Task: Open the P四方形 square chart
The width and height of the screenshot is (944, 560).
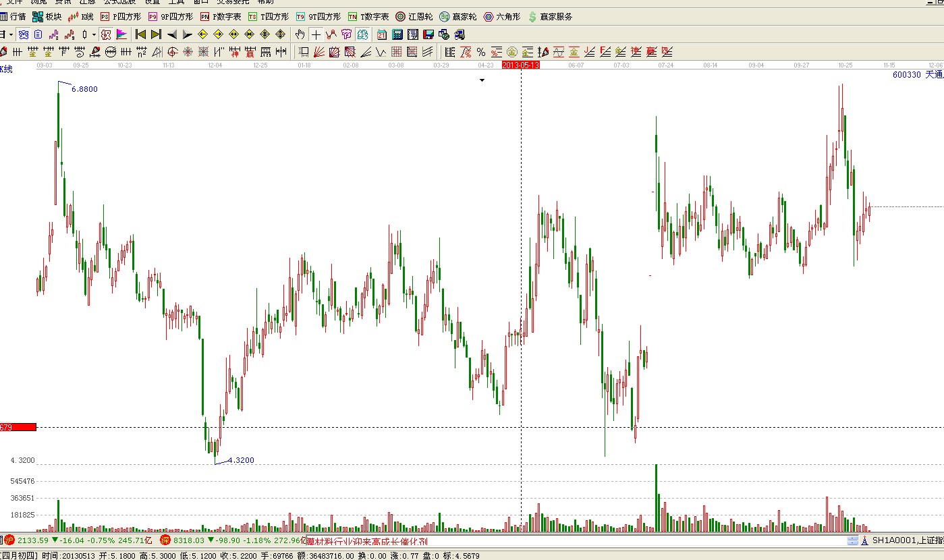Action: tap(120, 17)
